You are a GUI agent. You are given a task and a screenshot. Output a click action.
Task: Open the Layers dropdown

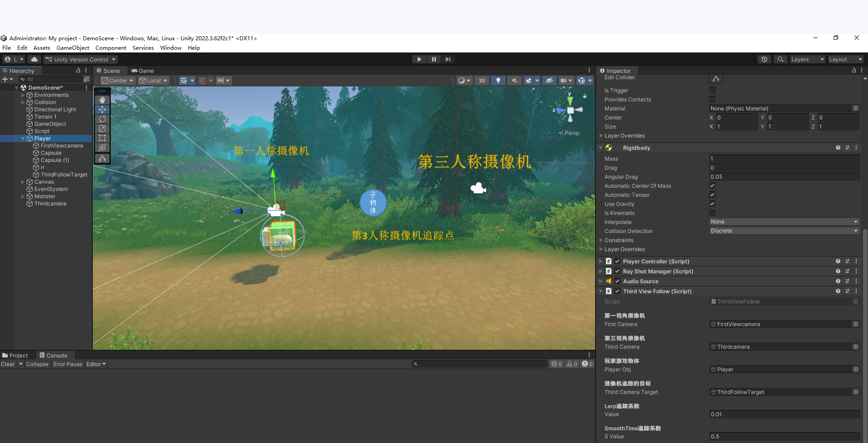pyautogui.click(x=807, y=59)
